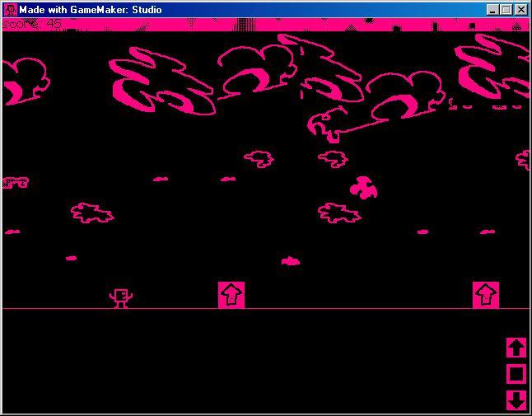
Task: Open the GameMaker window system menu icon
Action: point(11,10)
